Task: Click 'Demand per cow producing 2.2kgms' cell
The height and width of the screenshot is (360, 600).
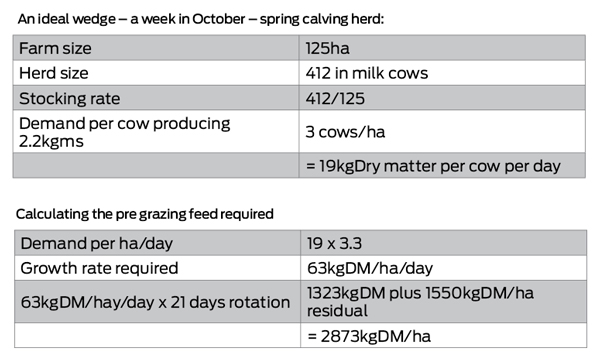Action: pyautogui.click(x=156, y=132)
